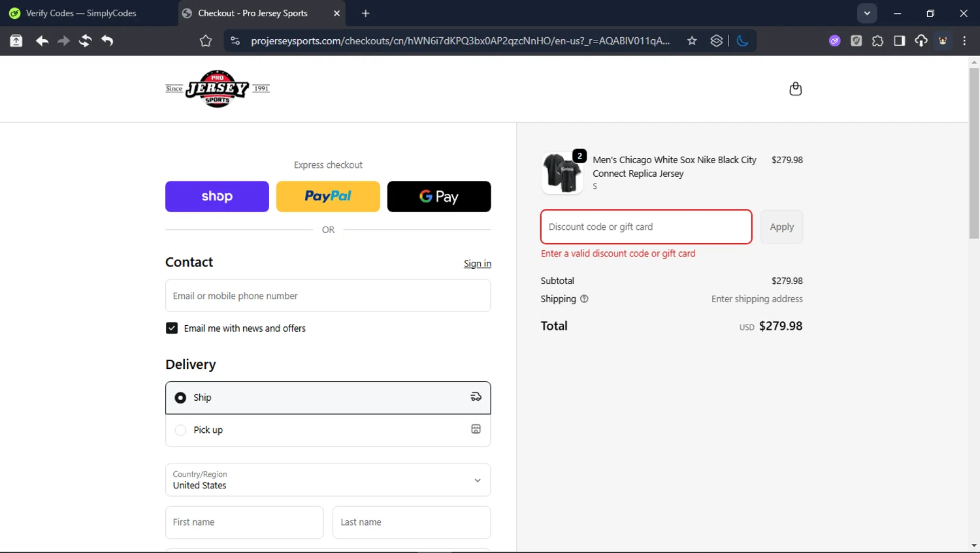Screen dimensions: 980x553
Task: Open the browser profile avatar icon
Action: coord(943,40)
